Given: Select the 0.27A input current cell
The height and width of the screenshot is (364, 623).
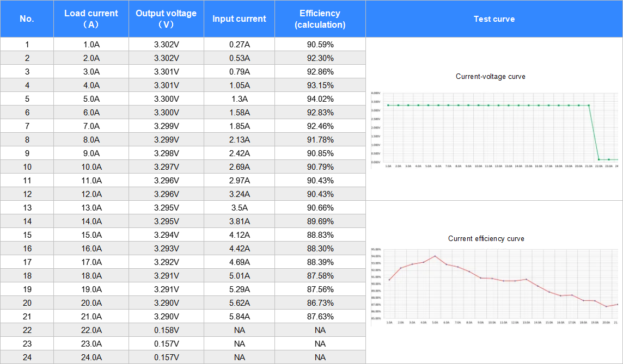Looking at the screenshot, I should pyautogui.click(x=239, y=45).
